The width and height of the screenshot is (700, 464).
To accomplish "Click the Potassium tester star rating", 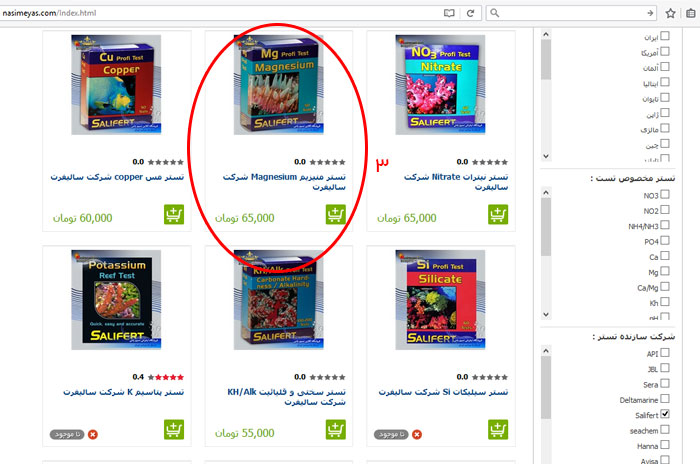I will click(166, 377).
